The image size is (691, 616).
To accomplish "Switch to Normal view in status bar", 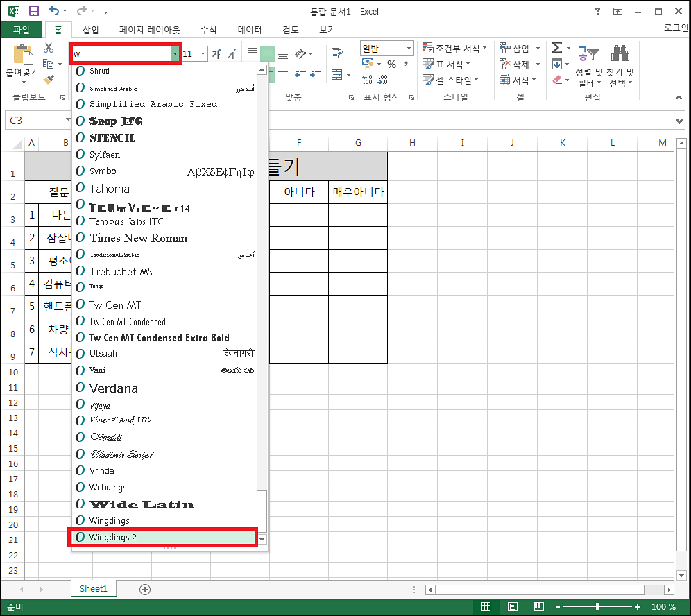I will pyautogui.click(x=486, y=607).
